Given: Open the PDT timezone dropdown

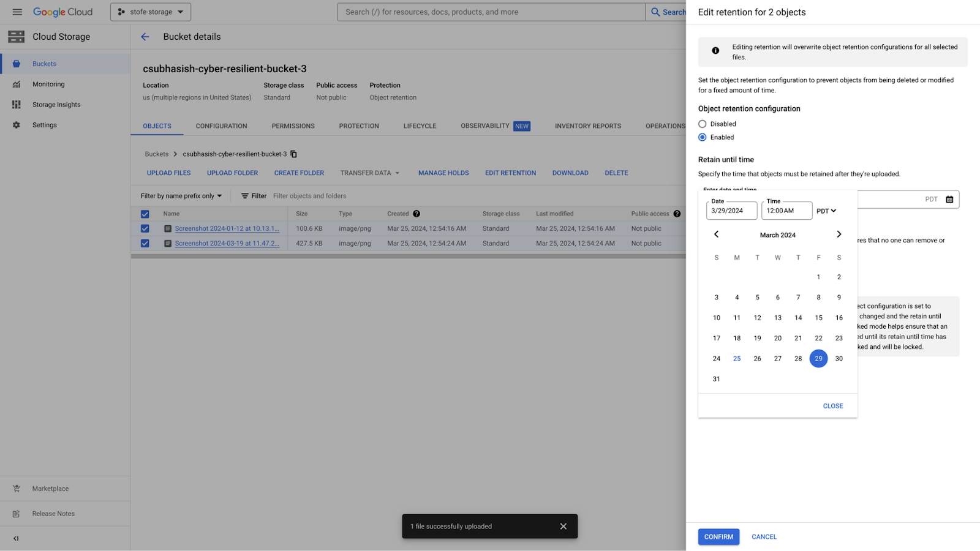Looking at the screenshot, I should click(826, 211).
